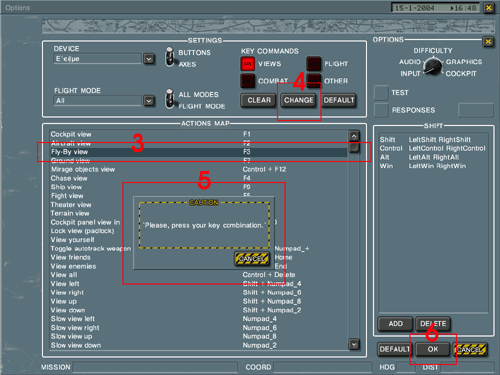Click the actions map scrollbar thumb
The image size is (500, 375).
pyautogui.click(x=354, y=147)
